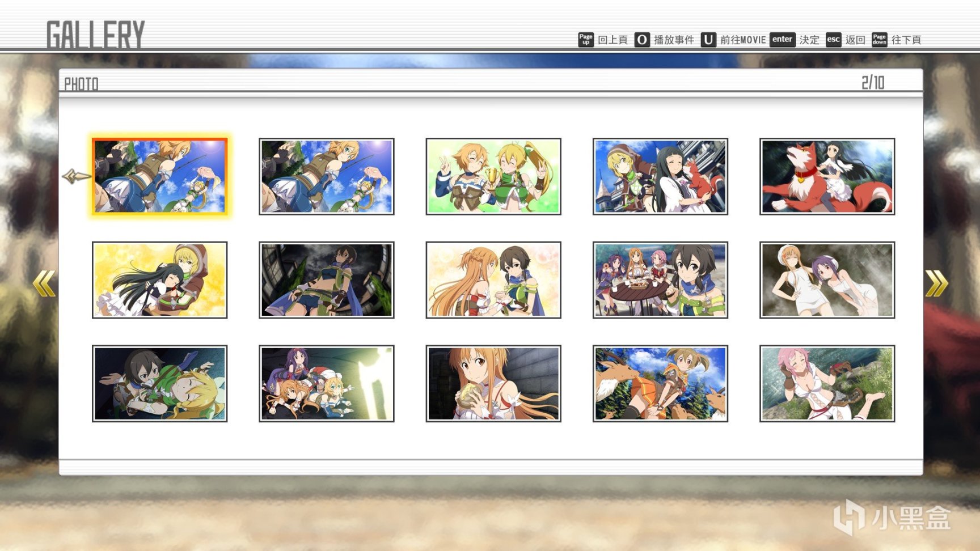This screenshot has width=980, height=551.
Task: Open photo of two girls in white dresses
Action: coord(827,280)
